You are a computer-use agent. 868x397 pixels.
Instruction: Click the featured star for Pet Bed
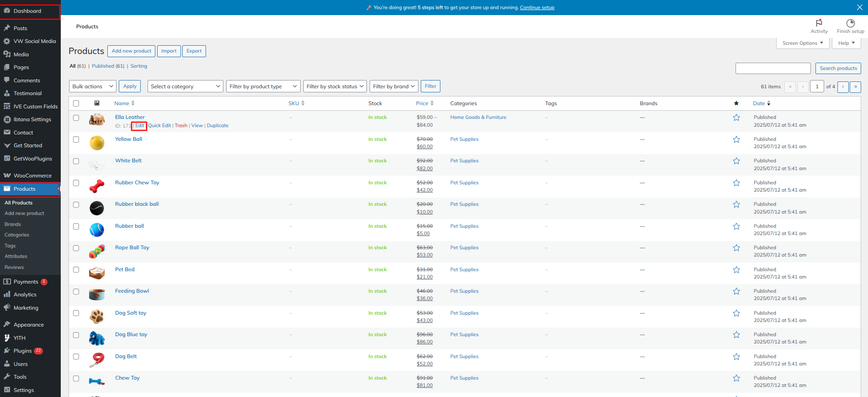click(x=736, y=270)
